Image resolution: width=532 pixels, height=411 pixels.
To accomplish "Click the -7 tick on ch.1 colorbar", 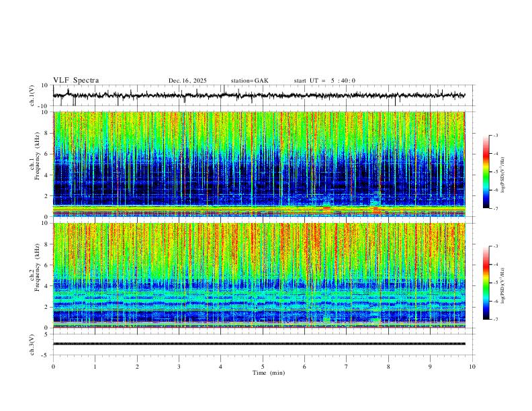I will pos(496,209).
